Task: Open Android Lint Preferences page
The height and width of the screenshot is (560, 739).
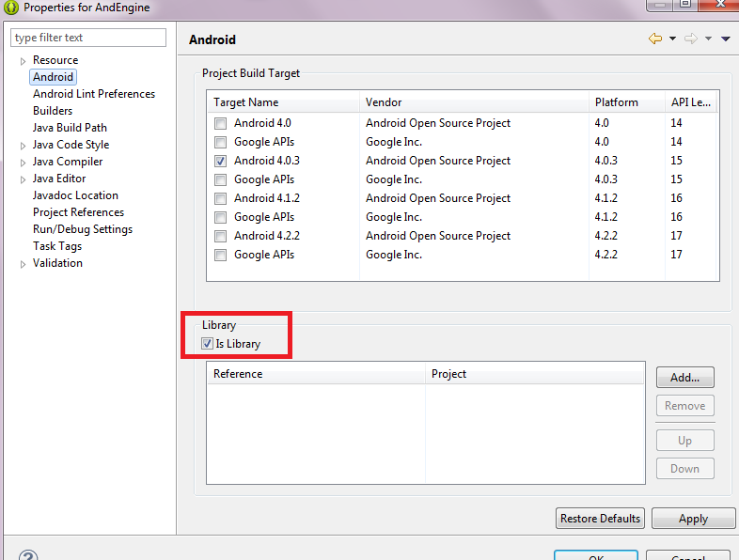Action: click(x=94, y=94)
